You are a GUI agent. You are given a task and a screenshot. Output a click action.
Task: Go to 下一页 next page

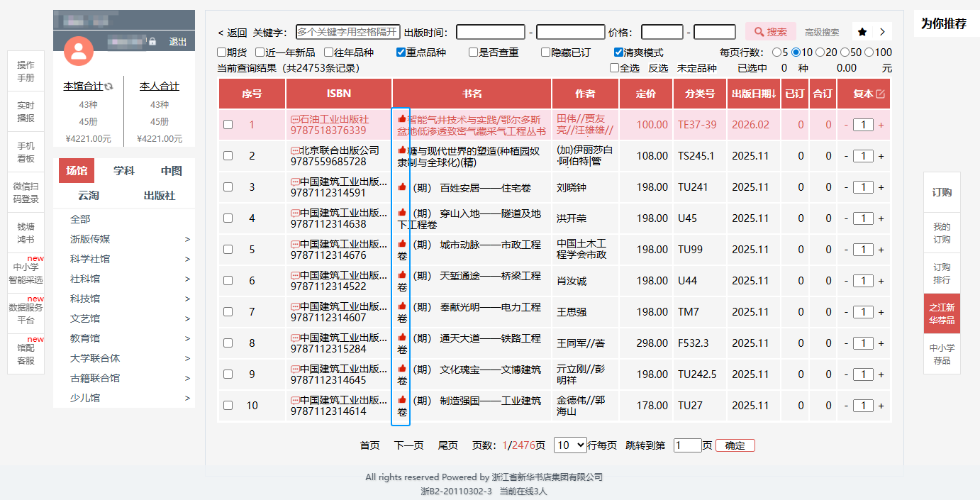pos(408,445)
